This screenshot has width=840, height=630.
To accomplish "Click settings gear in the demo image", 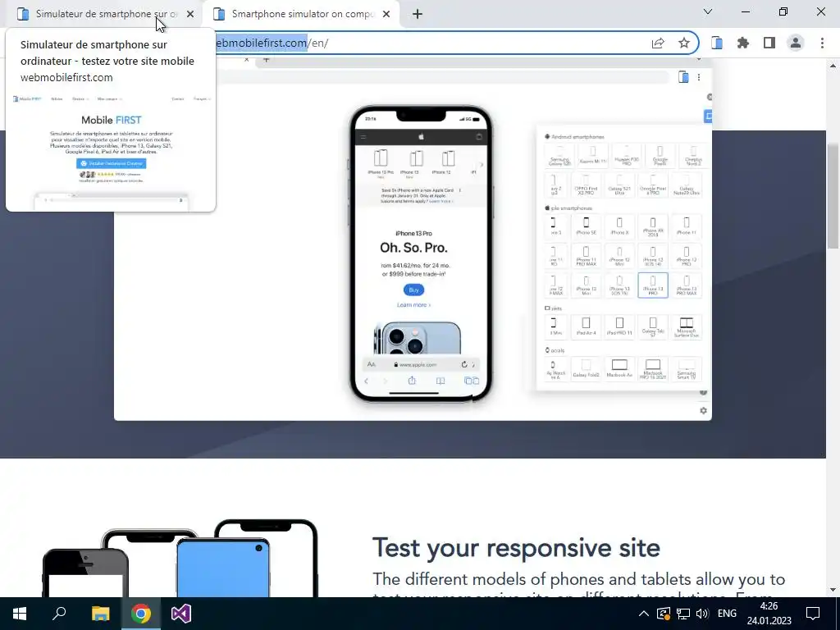I will 703,410.
